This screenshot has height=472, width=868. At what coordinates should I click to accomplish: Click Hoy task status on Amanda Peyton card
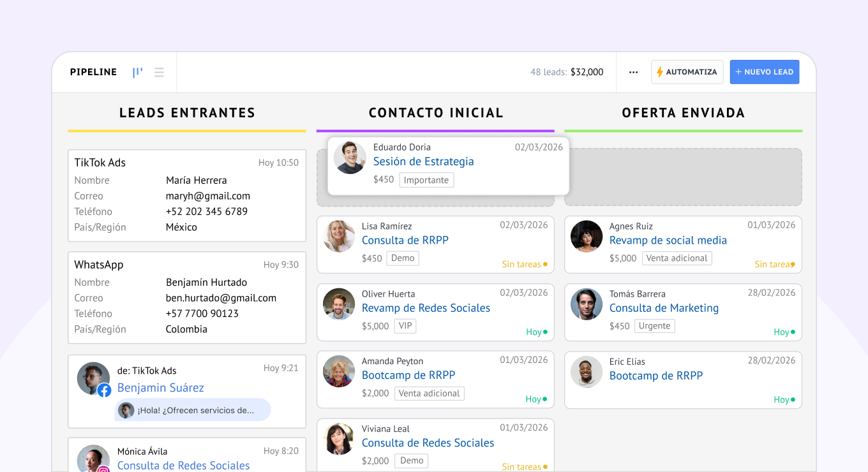point(535,399)
